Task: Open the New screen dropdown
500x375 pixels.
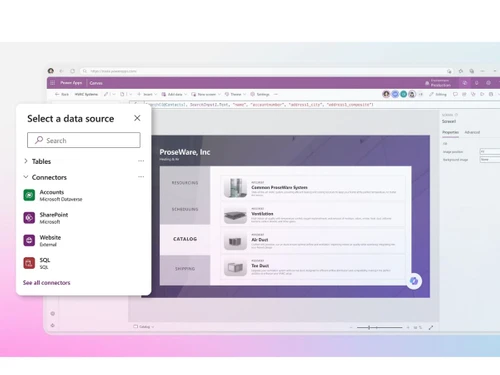Action: 205,94
